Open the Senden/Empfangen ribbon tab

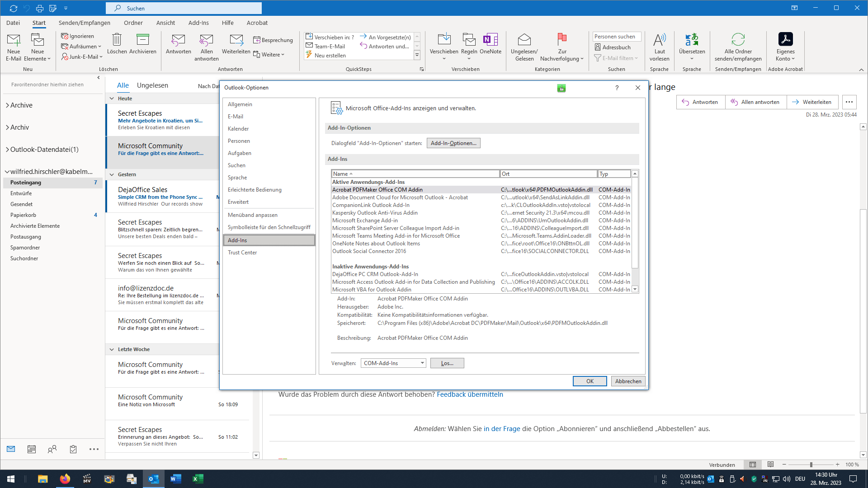[85, 23]
